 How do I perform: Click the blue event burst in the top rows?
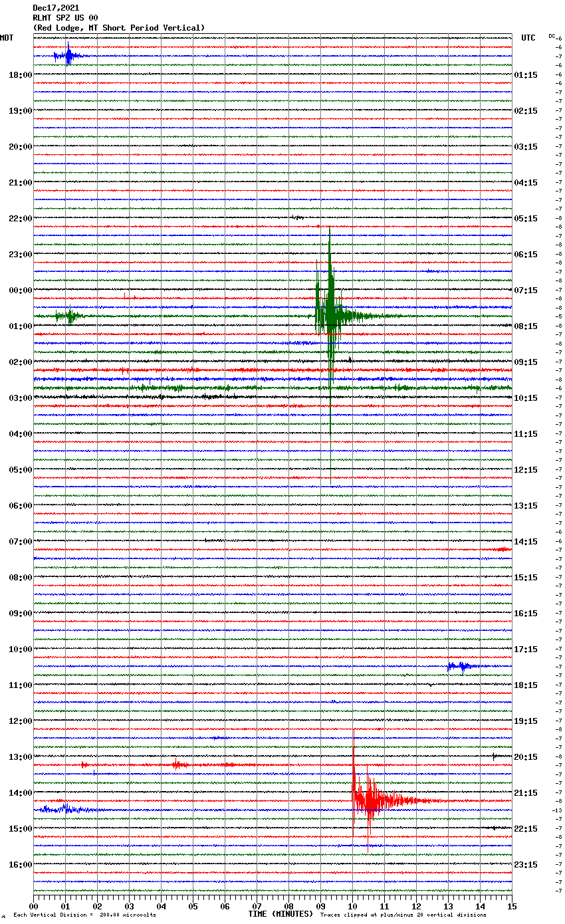pos(68,56)
